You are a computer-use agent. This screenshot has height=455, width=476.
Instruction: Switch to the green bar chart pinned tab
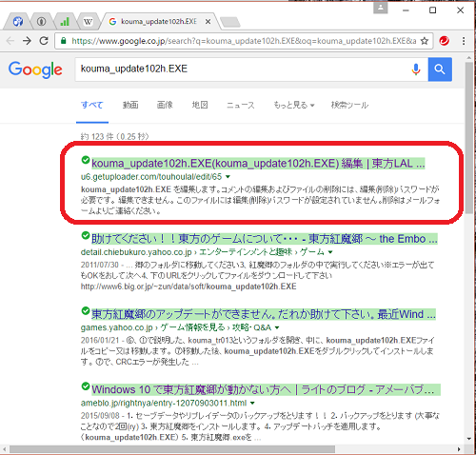click(x=65, y=22)
